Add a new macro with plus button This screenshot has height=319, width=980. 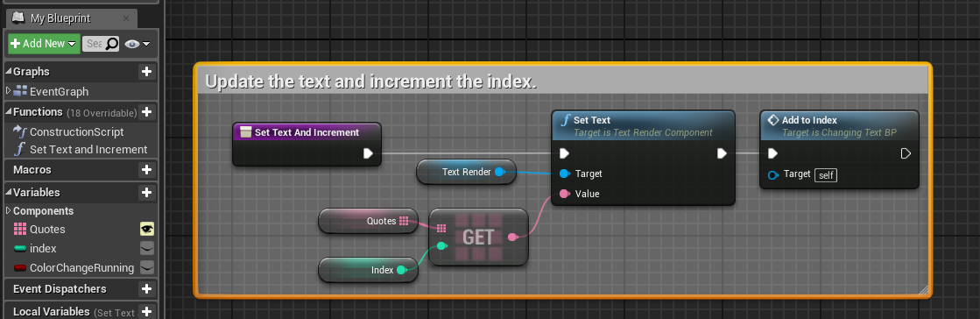pos(147,169)
